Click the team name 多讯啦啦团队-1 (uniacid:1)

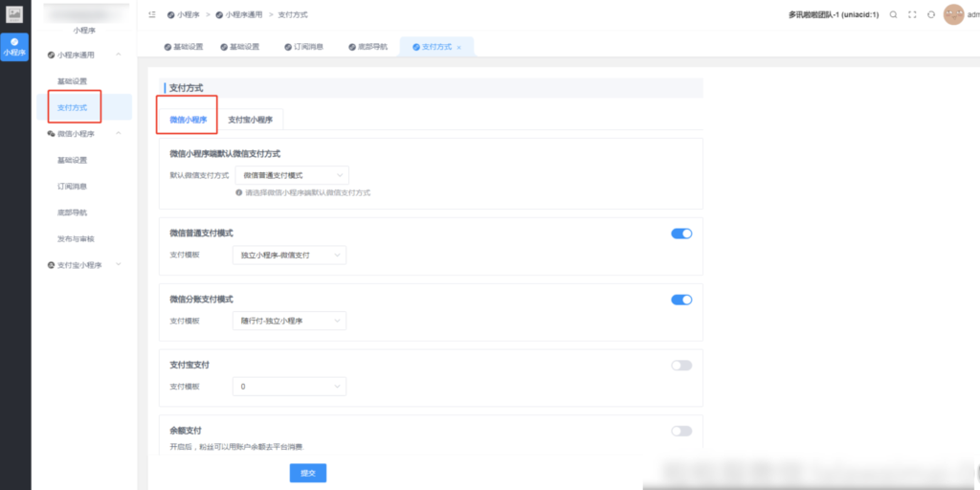click(x=834, y=14)
